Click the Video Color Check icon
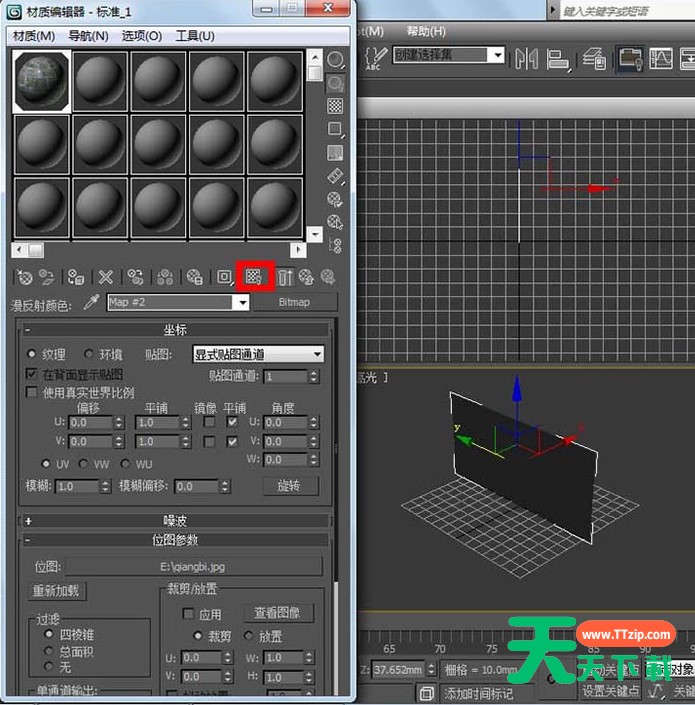The image size is (695, 705). [335, 153]
